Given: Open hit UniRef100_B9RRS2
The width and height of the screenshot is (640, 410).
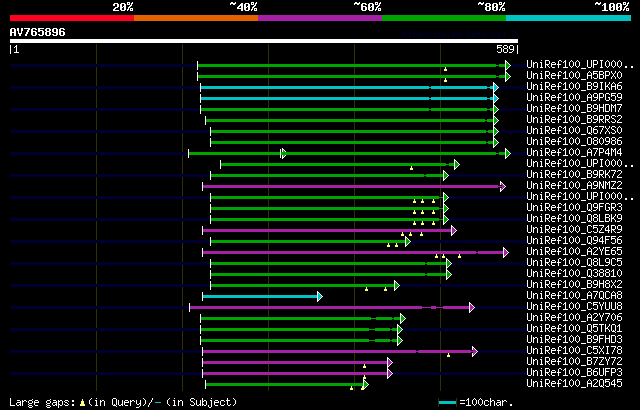Looking at the screenshot, I should click(574, 120).
